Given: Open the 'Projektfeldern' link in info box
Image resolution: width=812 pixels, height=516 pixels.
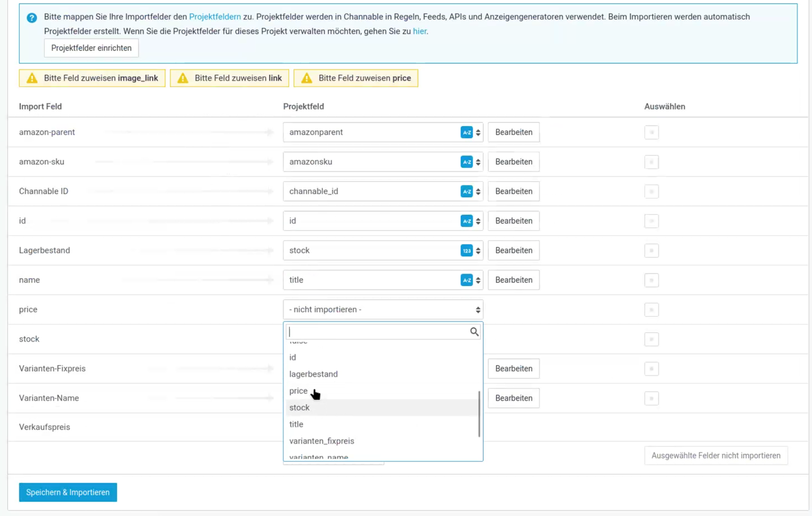Looking at the screenshot, I should click(x=215, y=17).
